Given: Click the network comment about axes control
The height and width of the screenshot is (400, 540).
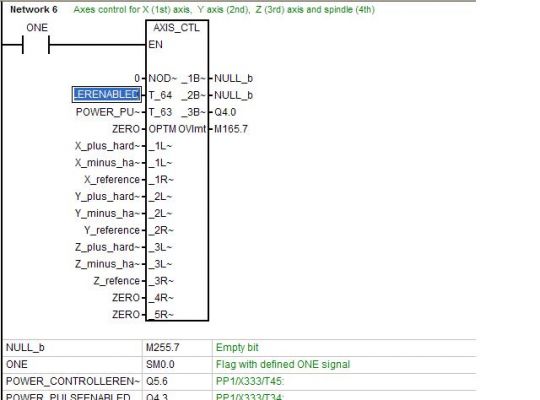Looking at the screenshot, I should (x=224, y=10).
